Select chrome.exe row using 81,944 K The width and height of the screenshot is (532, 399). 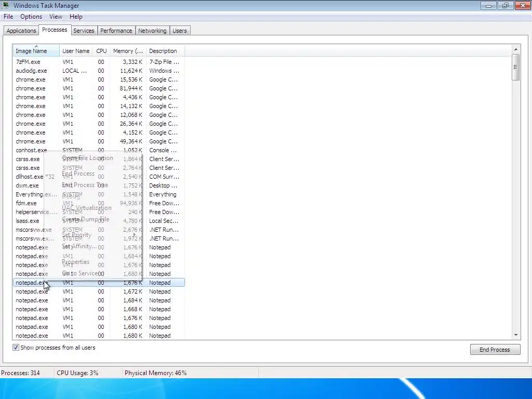pos(99,88)
